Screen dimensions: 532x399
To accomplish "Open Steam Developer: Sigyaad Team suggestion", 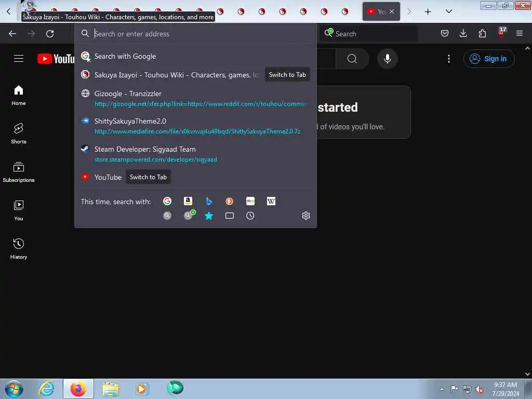I will tap(195, 154).
